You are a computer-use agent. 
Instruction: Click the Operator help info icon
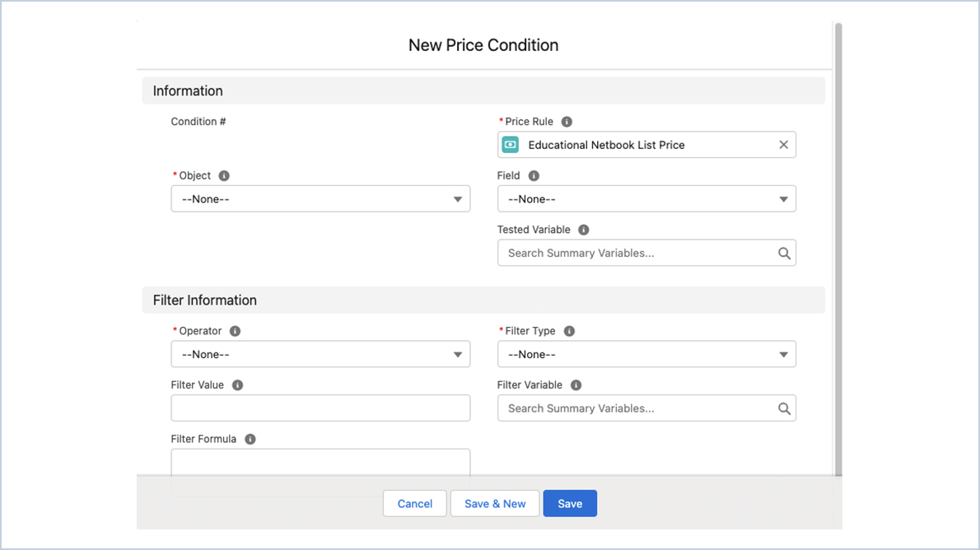click(x=234, y=330)
